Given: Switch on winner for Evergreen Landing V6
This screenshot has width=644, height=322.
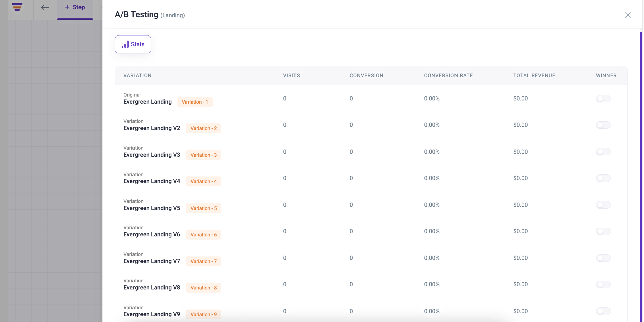Looking at the screenshot, I should pyautogui.click(x=603, y=231).
